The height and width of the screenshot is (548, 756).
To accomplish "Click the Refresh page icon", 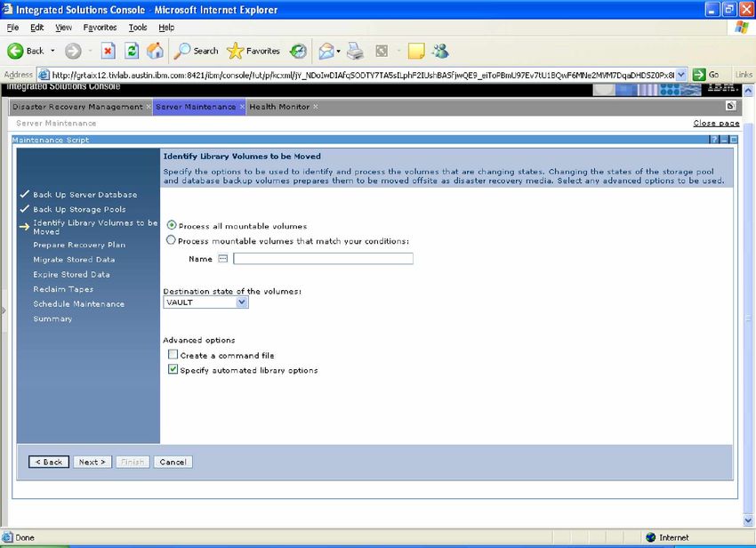I will point(132,51).
